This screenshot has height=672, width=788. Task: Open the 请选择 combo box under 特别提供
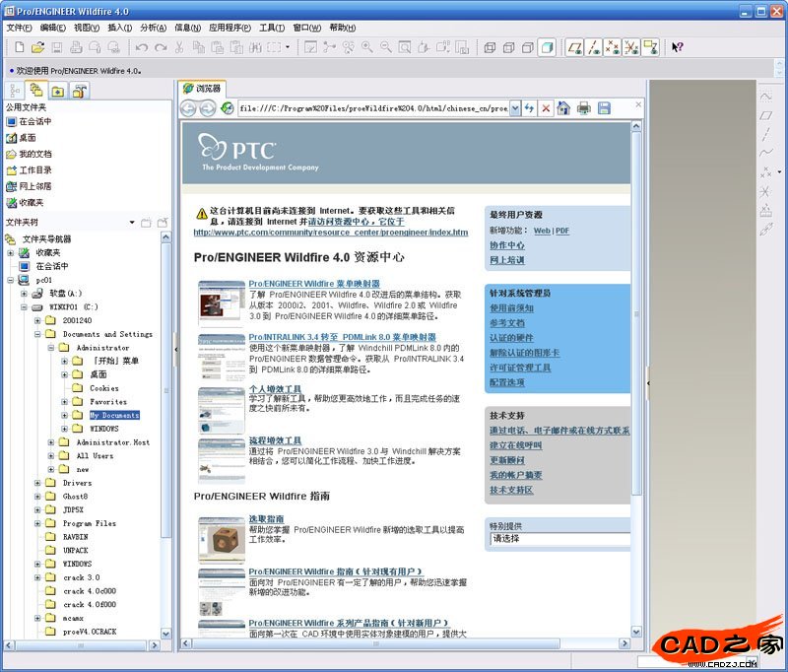[559, 538]
